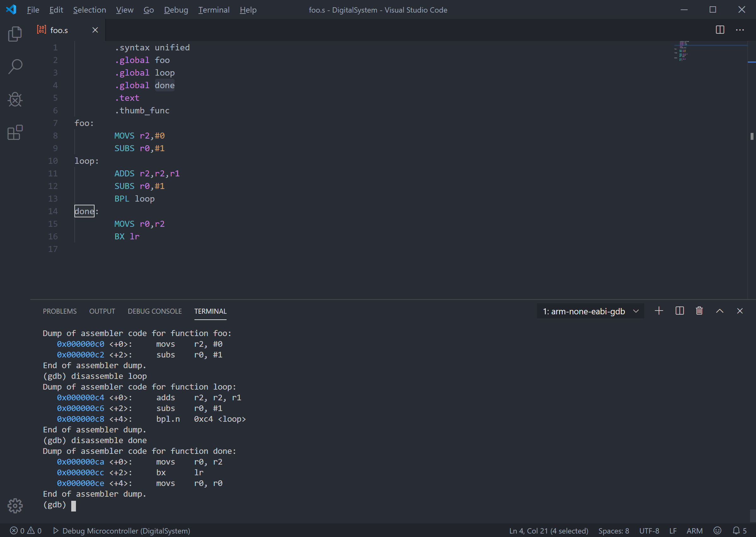Open the editor More Actions menu

point(740,30)
